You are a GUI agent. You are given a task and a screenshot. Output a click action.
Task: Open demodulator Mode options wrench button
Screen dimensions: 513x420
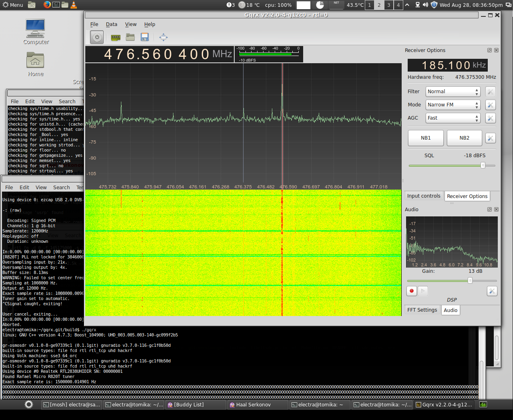tap(490, 105)
